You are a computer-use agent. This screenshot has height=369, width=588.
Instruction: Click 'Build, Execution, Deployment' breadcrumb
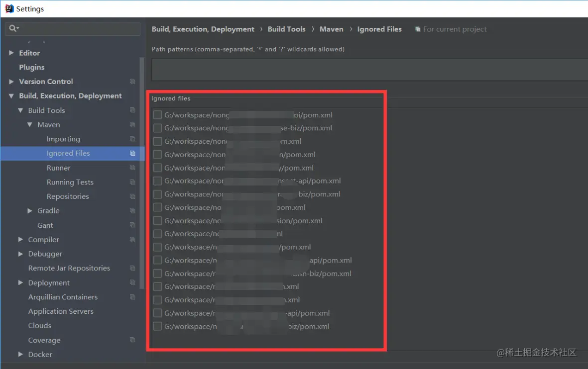coord(203,29)
